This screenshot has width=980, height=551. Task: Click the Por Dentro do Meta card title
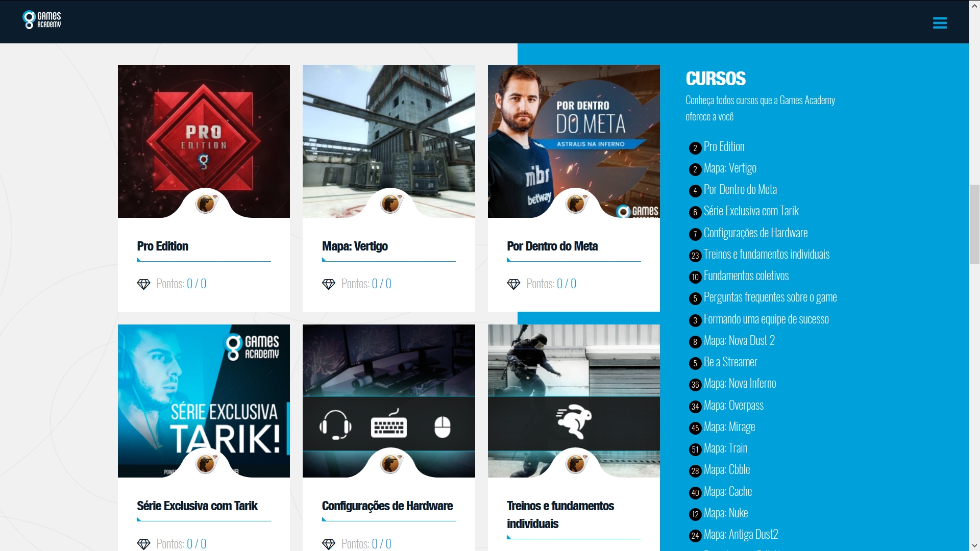coord(552,246)
